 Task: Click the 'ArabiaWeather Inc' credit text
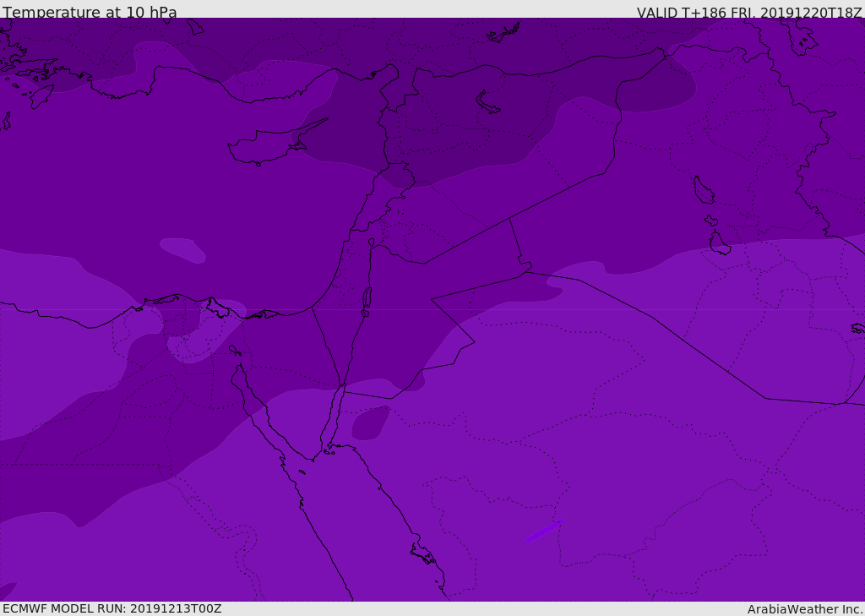pos(804,609)
